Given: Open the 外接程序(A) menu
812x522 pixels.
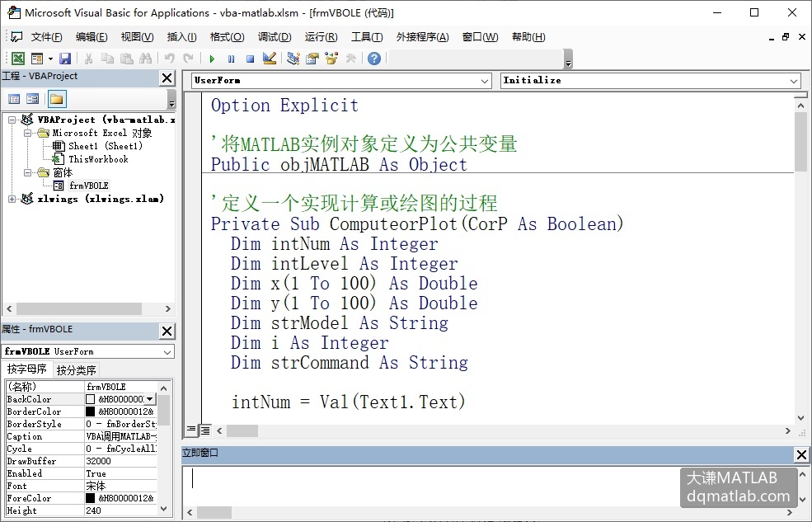Looking at the screenshot, I should point(422,37).
